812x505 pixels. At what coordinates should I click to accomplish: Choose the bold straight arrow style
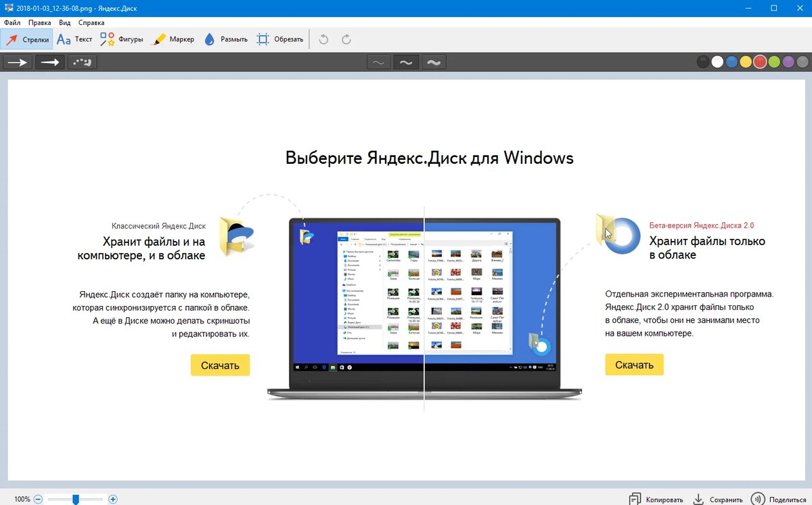point(49,62)
